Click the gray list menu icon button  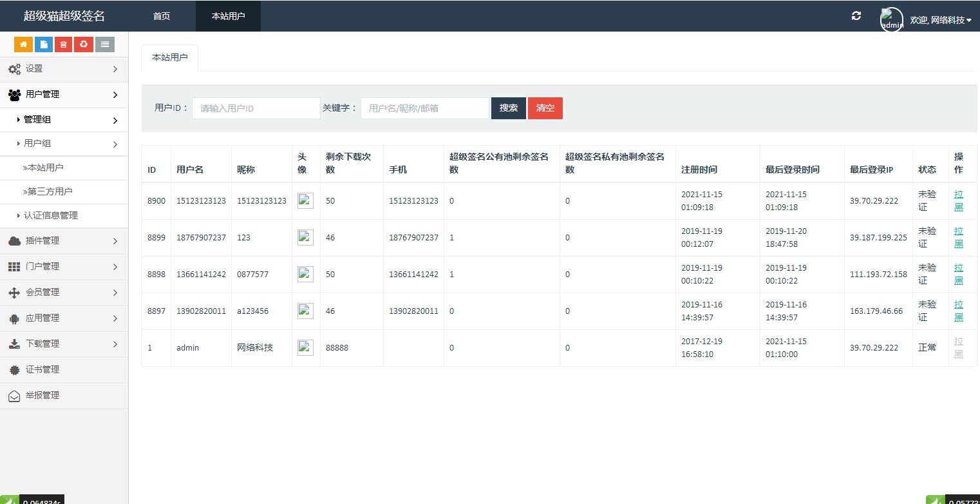[x=104, y=44]
